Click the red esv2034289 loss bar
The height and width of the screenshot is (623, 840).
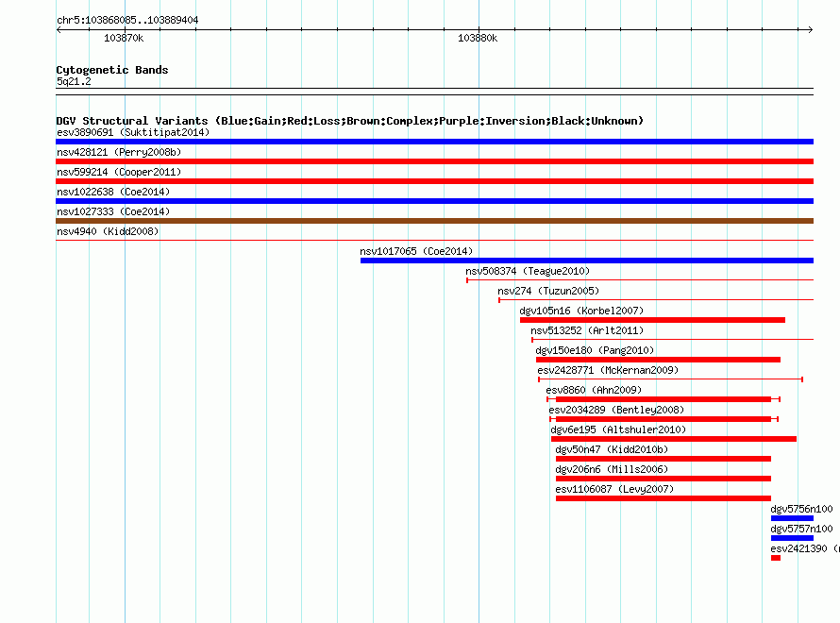tap(664, 419)
